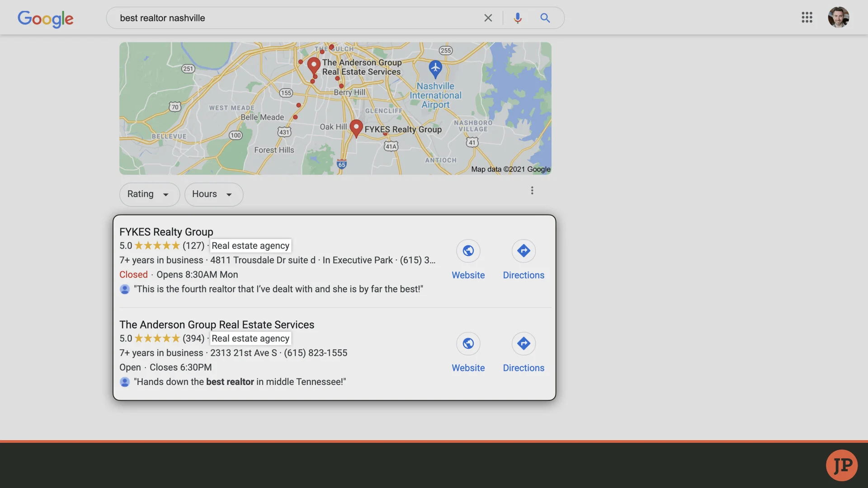Get directions to FYKES Realty Group
The width and height of the screenshot is (868, 488).
524,251
